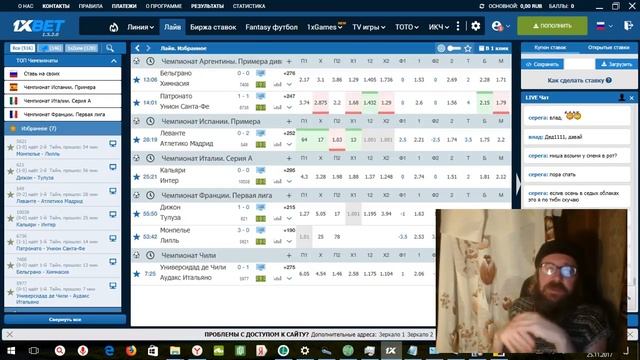Open the settings gear in navigation bar

pyautogui.click(x=476, y=26)
